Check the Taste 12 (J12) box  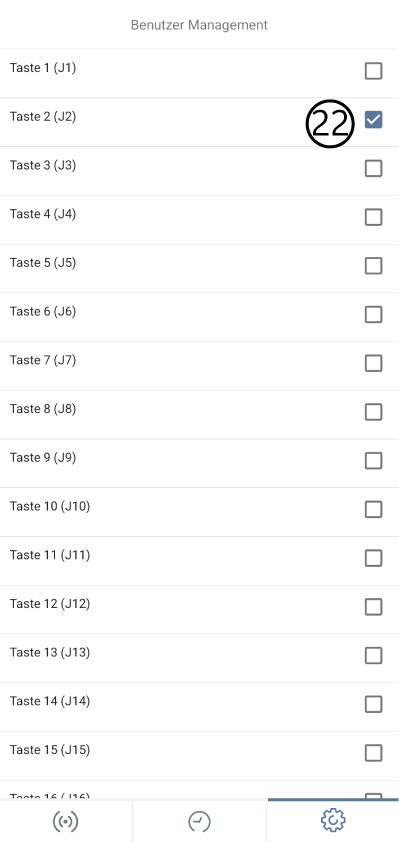[373, 607]
